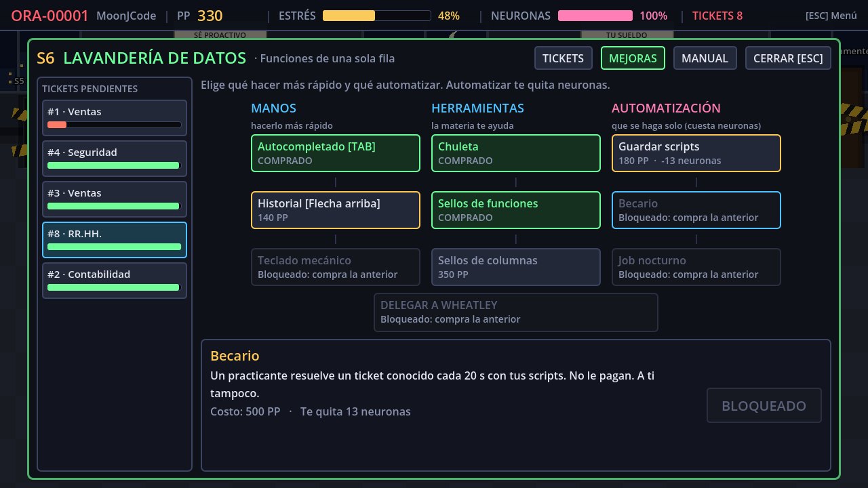Select the Guardar scripts automation upgrade
Viewport: 868px width, 488px height.
(x=696, y=153)
